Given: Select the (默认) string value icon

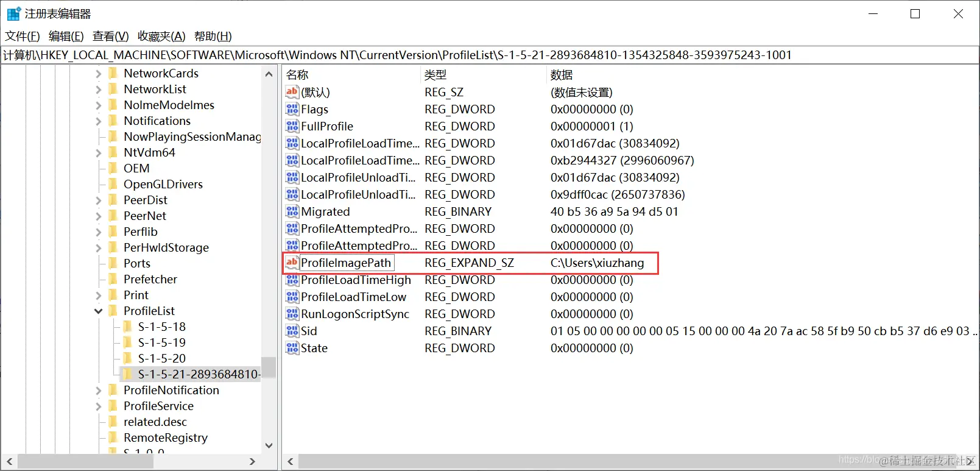Looking at the screenshot, I should [x=292, y=92].
